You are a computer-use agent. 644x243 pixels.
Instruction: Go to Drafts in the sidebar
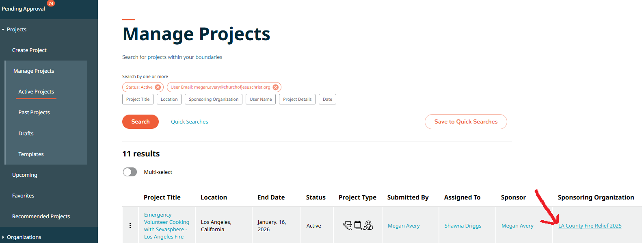pyautogui.click(x=26, y=134)
